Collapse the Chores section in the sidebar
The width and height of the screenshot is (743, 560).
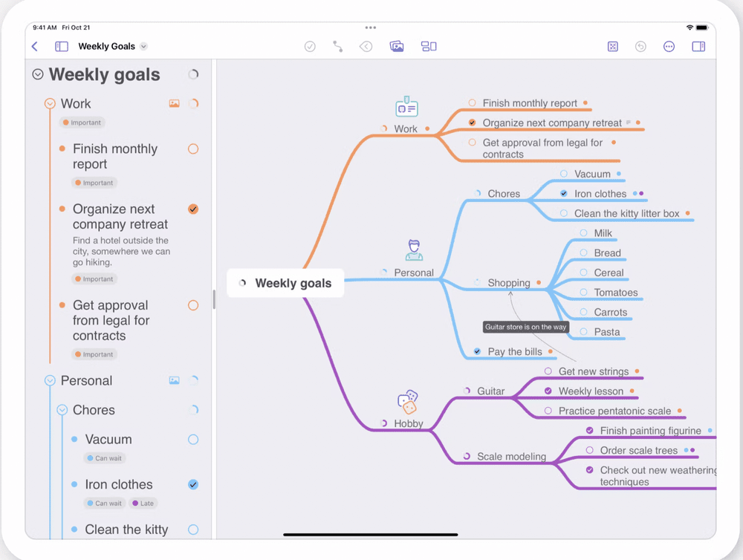coord(62,409)
